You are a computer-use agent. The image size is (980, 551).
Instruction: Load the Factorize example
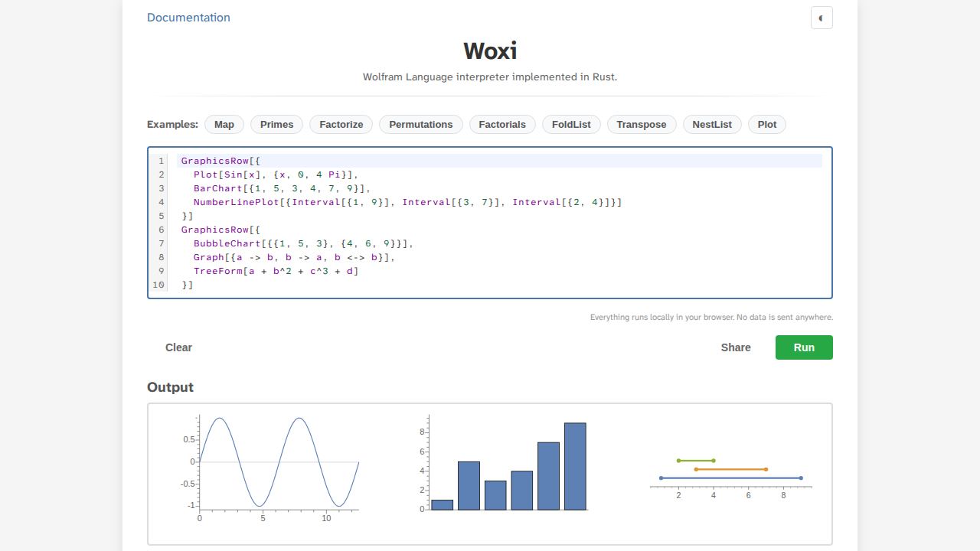(341, 125)
